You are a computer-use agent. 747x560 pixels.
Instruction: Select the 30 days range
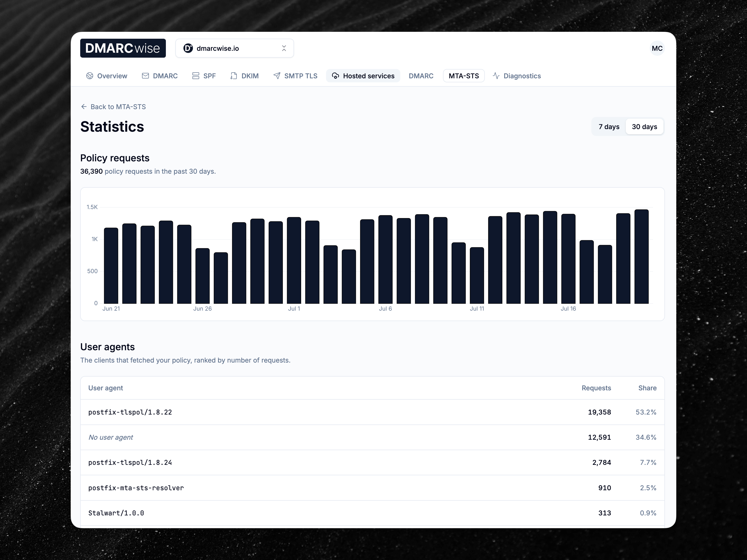[644, 127]
